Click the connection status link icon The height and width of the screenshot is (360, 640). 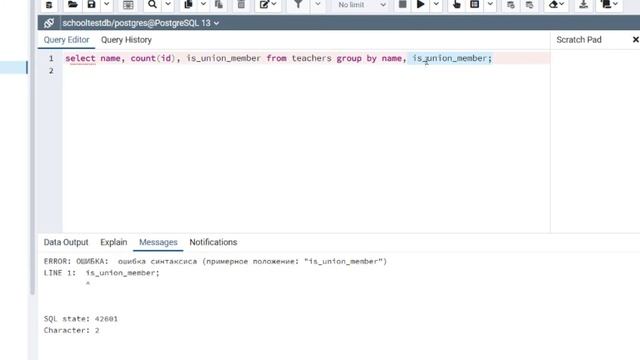pos(49,23)
